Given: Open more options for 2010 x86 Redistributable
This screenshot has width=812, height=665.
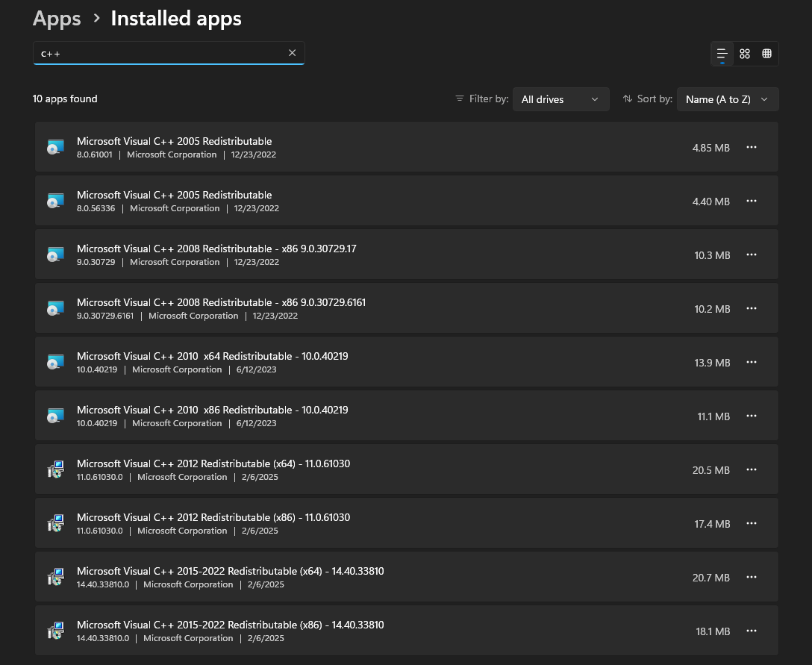Looking at the screenshot, I should pyautogui.click(x=752, y=416).
